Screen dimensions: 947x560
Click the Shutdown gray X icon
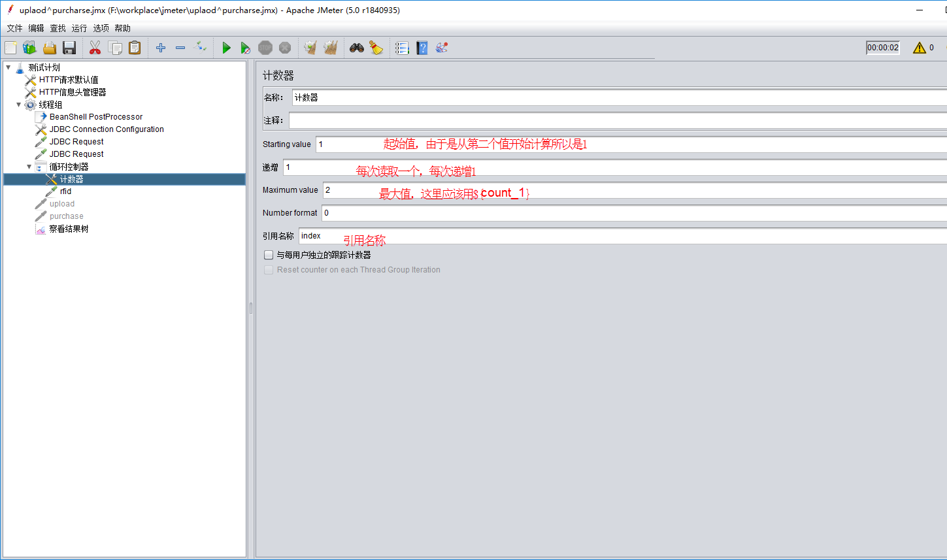tap(285, 48)
